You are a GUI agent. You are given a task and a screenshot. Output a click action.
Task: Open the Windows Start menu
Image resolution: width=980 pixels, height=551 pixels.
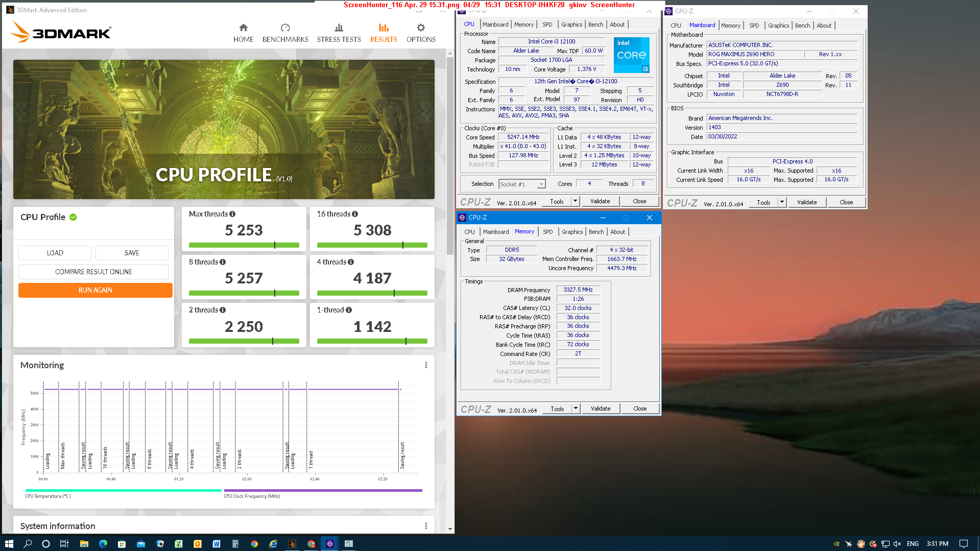point(9,544)
